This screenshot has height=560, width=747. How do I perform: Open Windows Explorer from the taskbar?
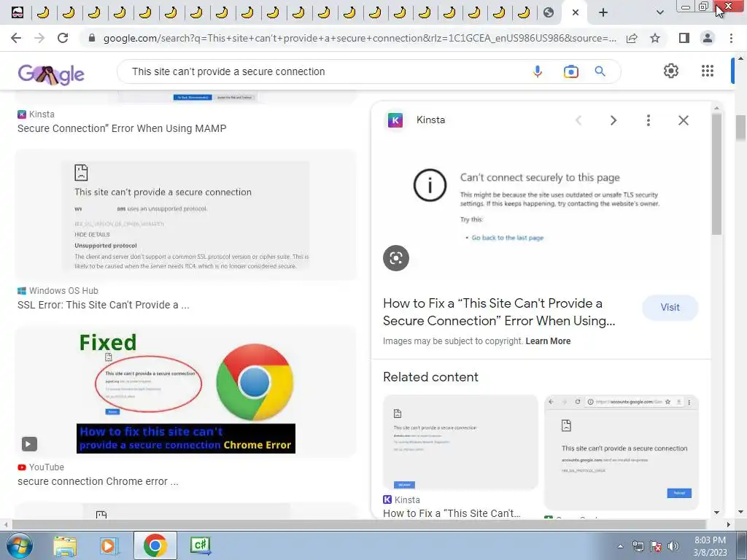65,545
